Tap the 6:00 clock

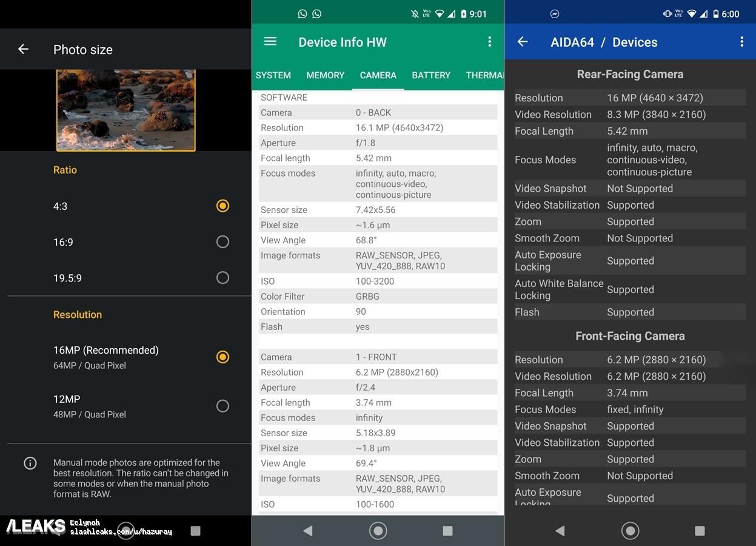tap(731, 14)
